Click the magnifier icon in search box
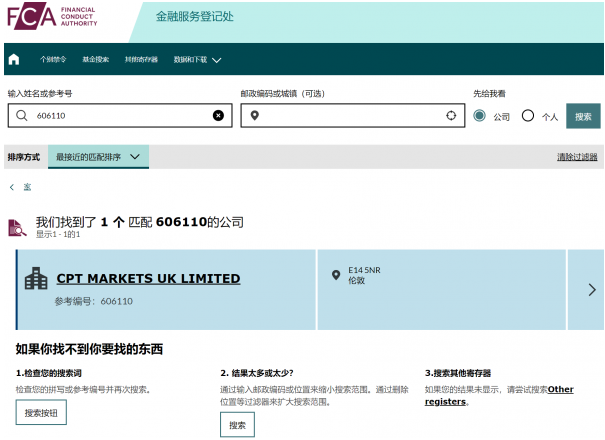This screenshot has height=440, width=605. pos(21,116)
